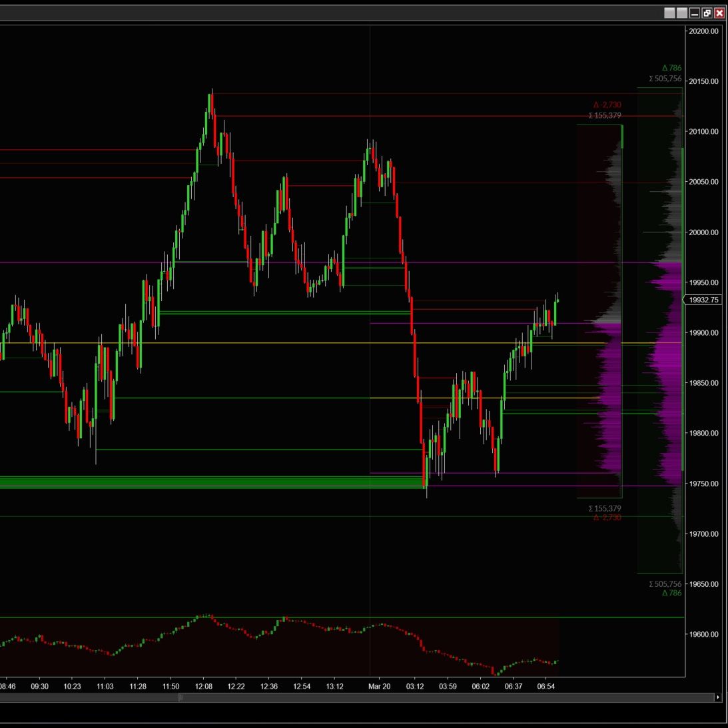The width and height of the screenshot is (728, 728).
Task: Close the chart window
Action: pyautogui.click(x=719, y=13)
